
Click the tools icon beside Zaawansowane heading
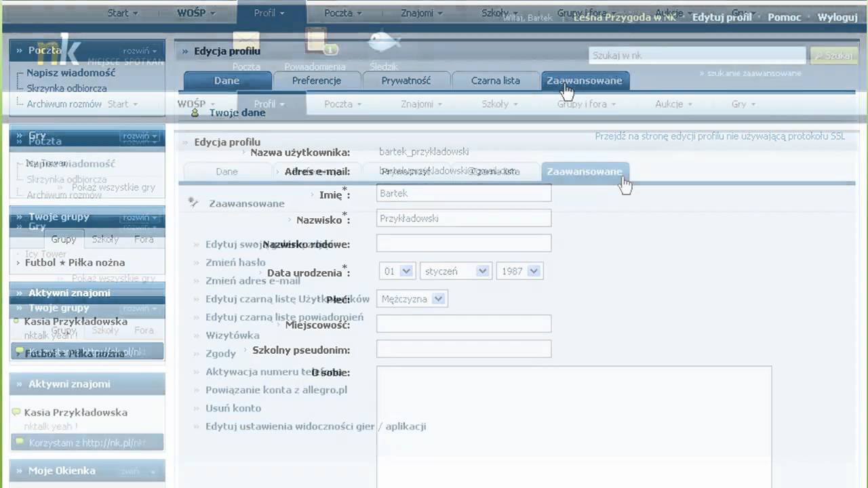[x=194, y=203]
